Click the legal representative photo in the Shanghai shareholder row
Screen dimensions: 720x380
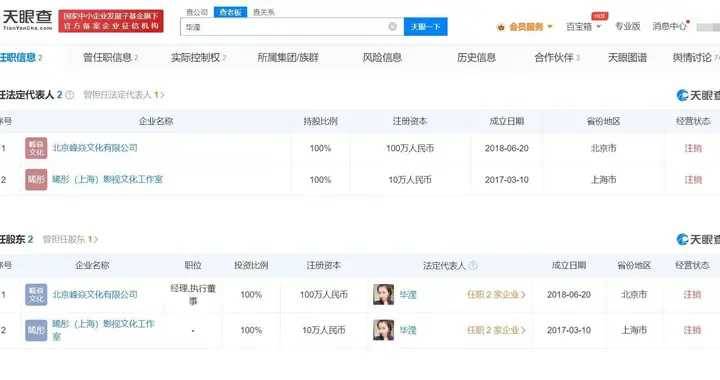click(x=383, y=330)
